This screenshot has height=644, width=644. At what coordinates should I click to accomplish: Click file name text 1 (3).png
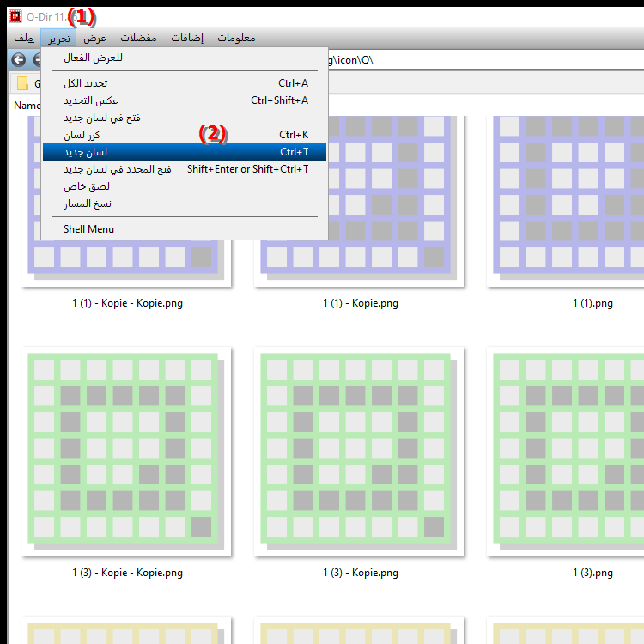pyautogui.click(x=592, y=573)
